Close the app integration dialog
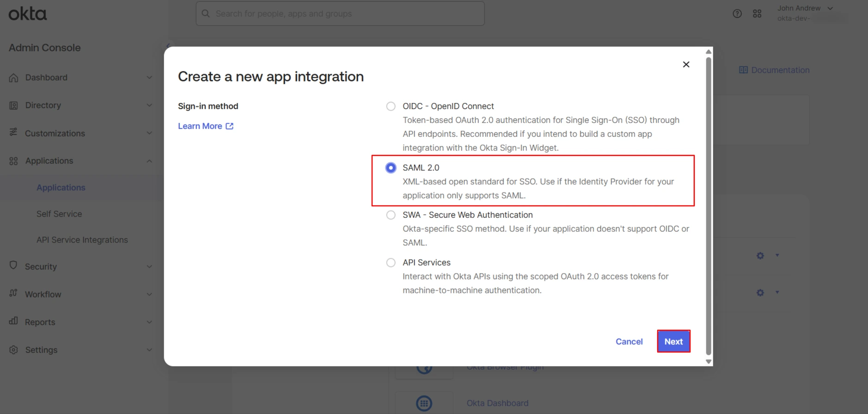868x414 pixels. coord(686,64)
